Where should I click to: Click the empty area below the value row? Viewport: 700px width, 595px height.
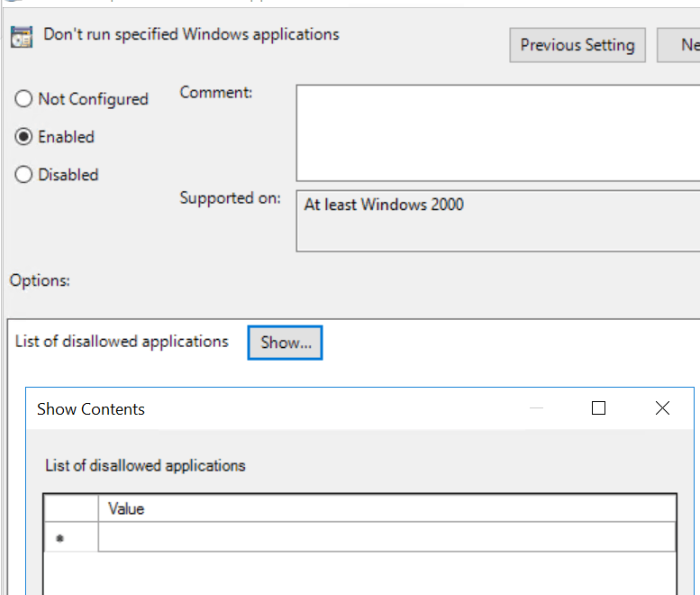359,573
